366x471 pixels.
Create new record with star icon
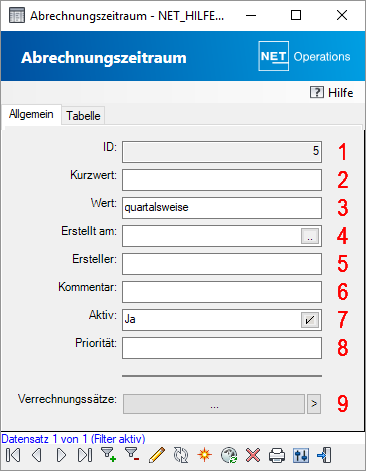point(204,455)
